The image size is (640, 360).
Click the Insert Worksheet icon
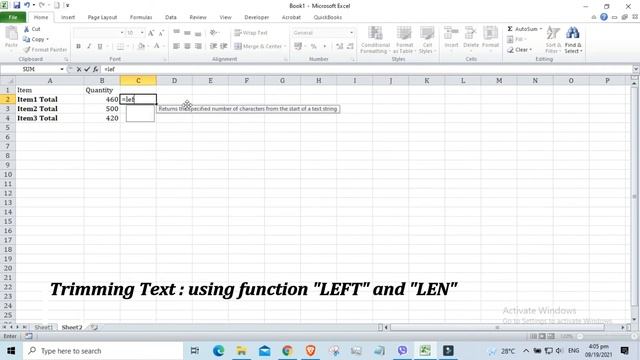pyautogui.click(x=94, y=327)
